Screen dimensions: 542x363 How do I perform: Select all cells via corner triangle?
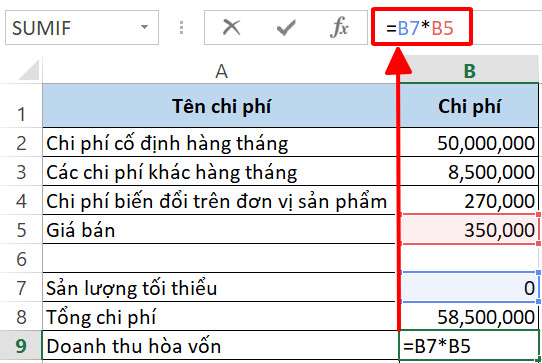click(29, 69)
